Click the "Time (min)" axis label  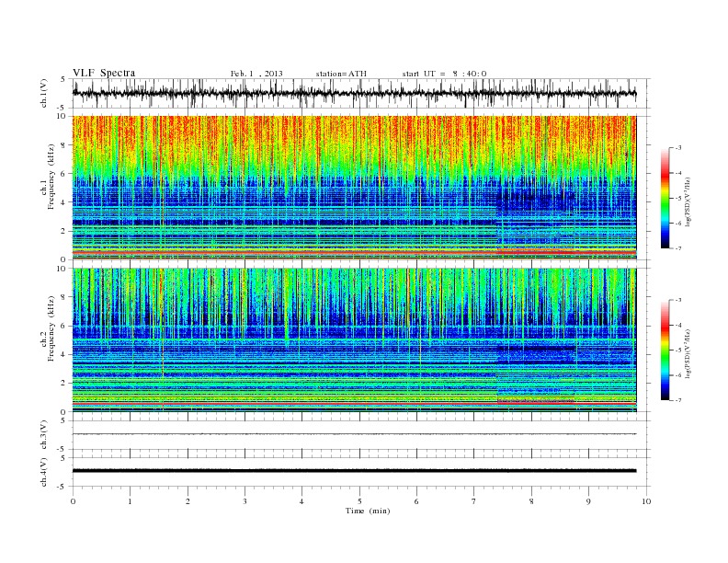[368, 511]
